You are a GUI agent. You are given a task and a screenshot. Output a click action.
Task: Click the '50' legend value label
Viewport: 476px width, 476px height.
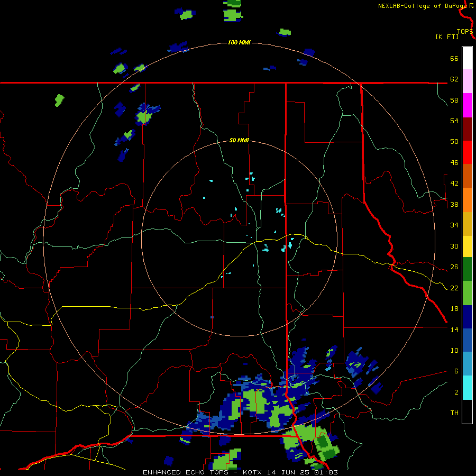point(454,141)
